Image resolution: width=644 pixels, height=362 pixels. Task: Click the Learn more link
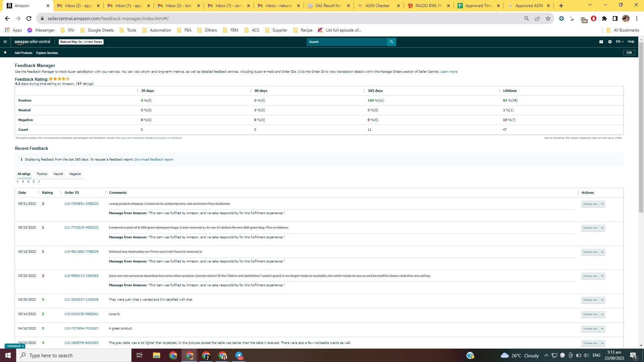click(x=449, y=72)
